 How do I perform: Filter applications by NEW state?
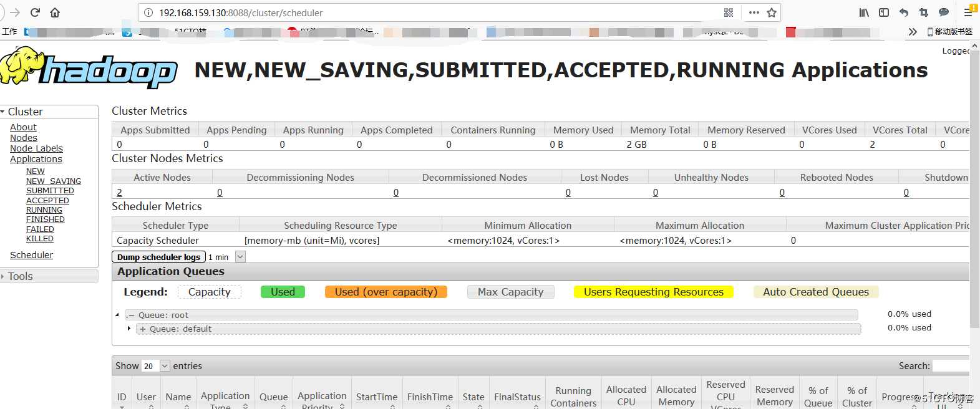[36, 171]
